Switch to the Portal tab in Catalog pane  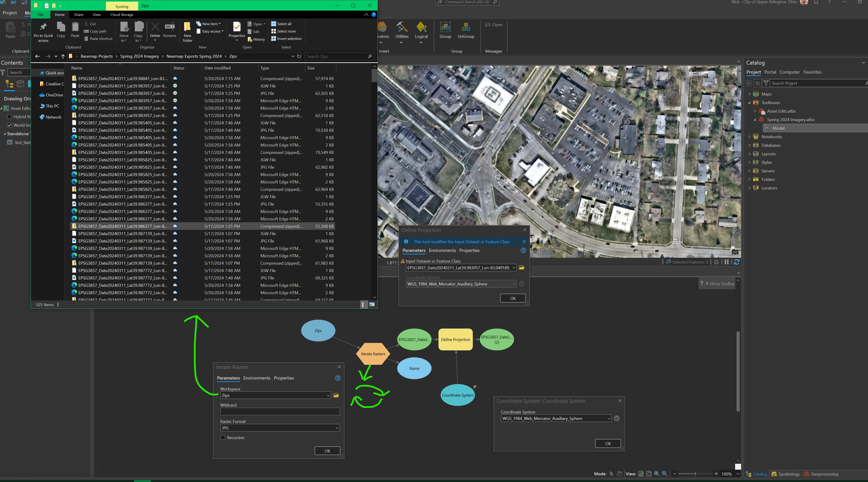770,72
